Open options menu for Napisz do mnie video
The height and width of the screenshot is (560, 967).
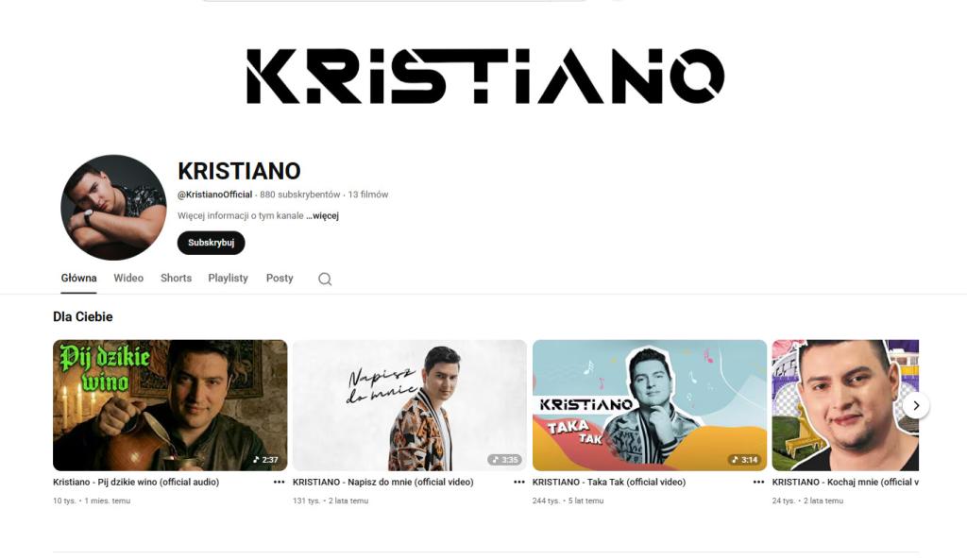[519, 483]
